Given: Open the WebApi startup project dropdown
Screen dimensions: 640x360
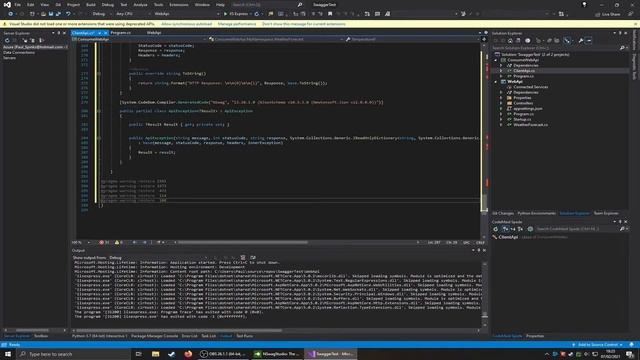Looking at the screenshot, I should coord(186,14).
